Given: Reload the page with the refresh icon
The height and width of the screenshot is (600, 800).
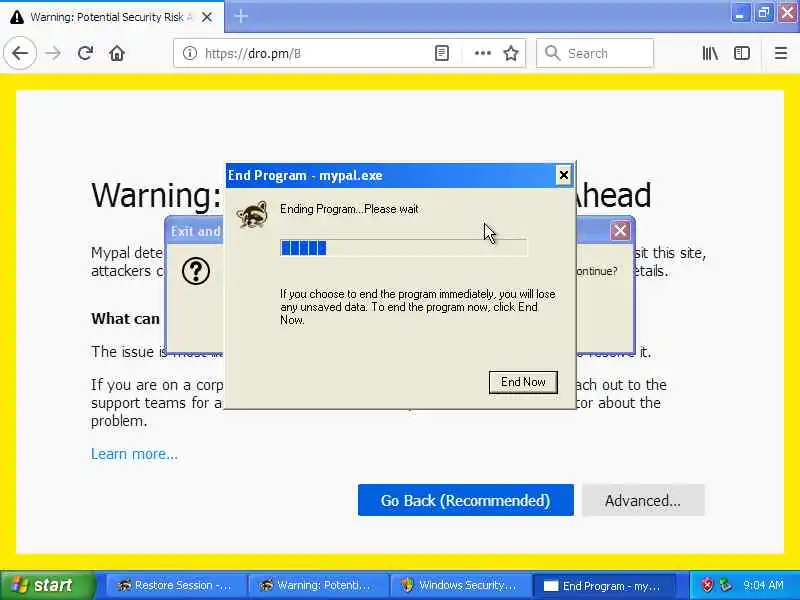Looking at the screenshot, I should [x=85, y=53].
